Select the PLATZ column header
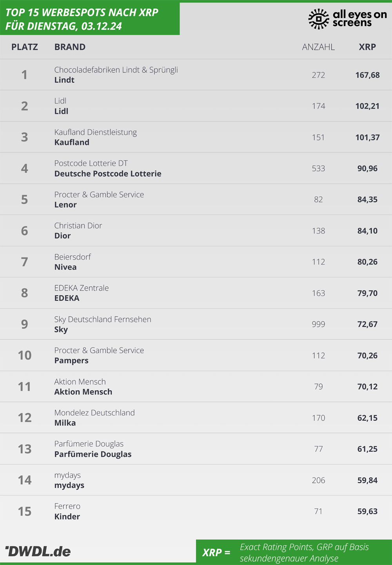Viewport: 392px width, 565px height. [x=25, y=47]
